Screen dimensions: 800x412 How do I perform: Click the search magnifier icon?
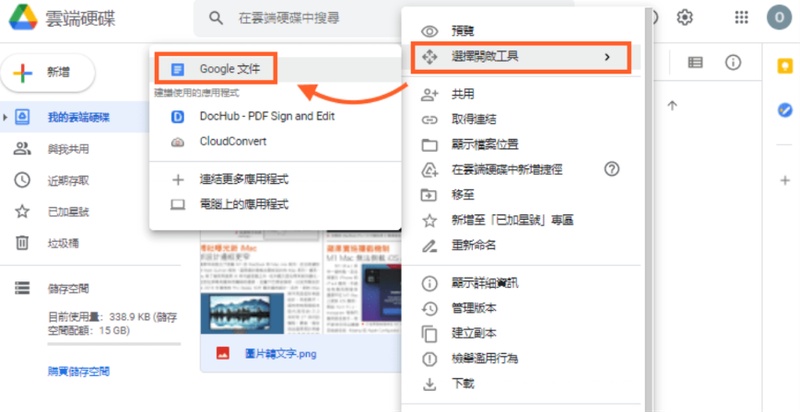[216, 18]
